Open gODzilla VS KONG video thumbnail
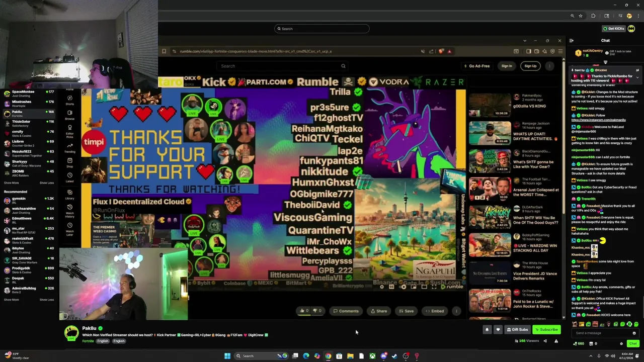The width and height of the screenshot is (644, 362). (x=490, y=105)
